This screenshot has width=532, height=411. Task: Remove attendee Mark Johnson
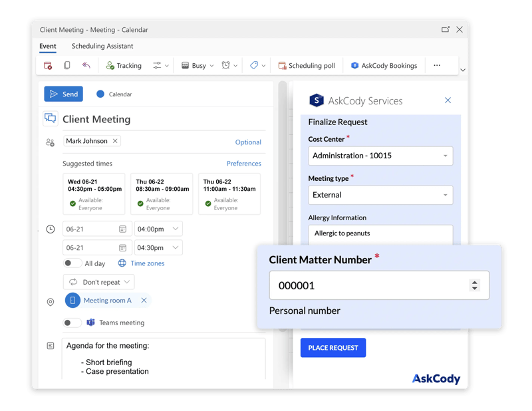tap(115, 141)
